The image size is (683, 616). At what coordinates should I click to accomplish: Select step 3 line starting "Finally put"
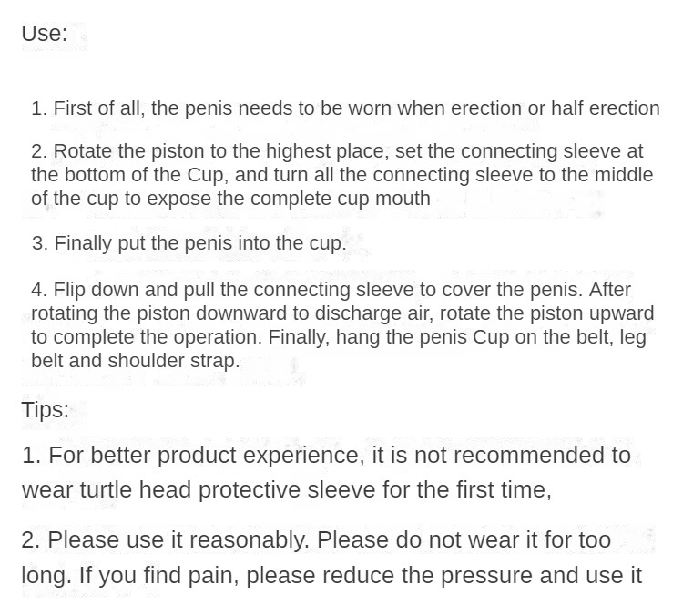189,243
